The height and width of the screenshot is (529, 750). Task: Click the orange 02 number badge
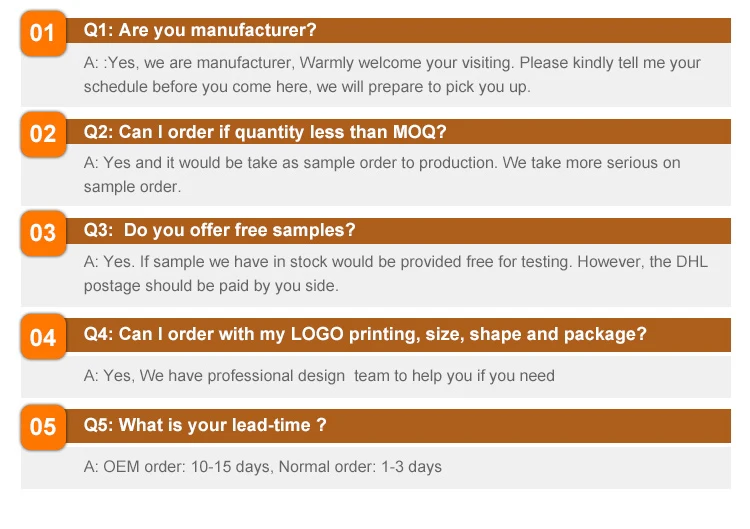tap(43, 134)
